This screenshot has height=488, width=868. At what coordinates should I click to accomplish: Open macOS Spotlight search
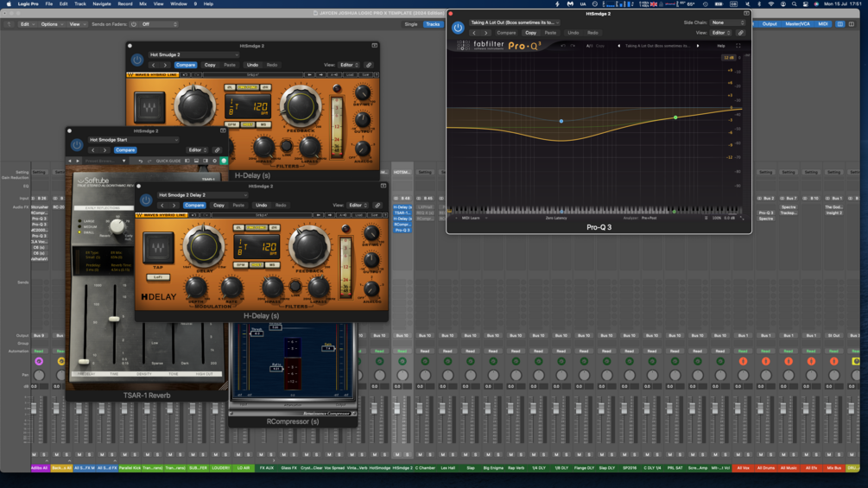tap(794, 3)
